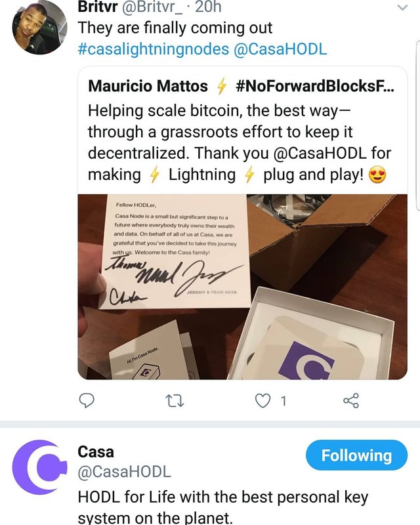Open Mauricio Mattos quoted tweet author name
This screenshot has height=525, width=420.
pyautogui.click(x=148, y=86)
